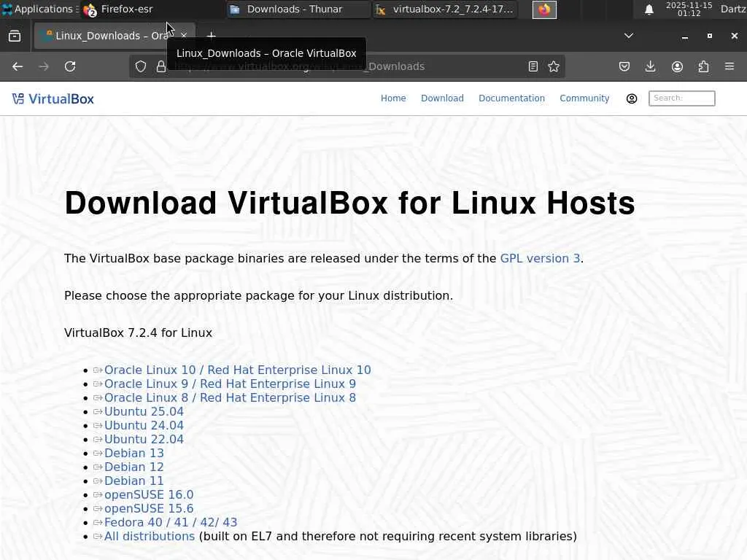747x560 pixels.
Task: Click the URL address bar
Action: [x=348, y=66]
